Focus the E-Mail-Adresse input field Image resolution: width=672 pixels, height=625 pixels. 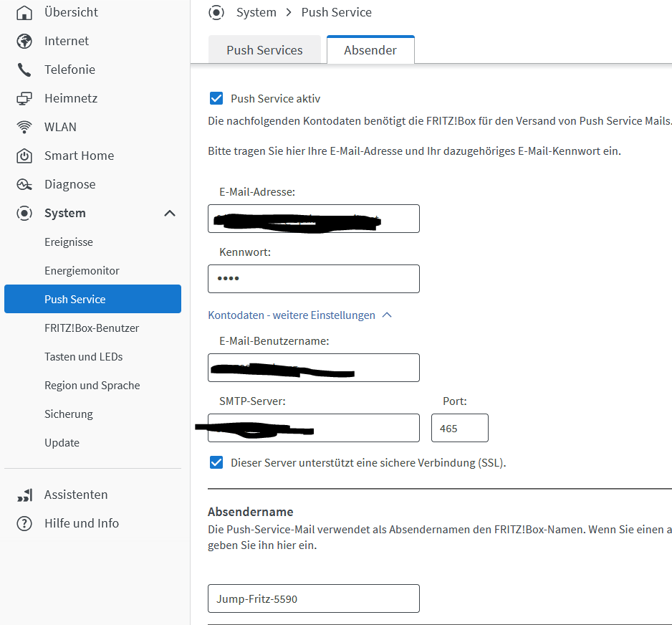point(314,219)
